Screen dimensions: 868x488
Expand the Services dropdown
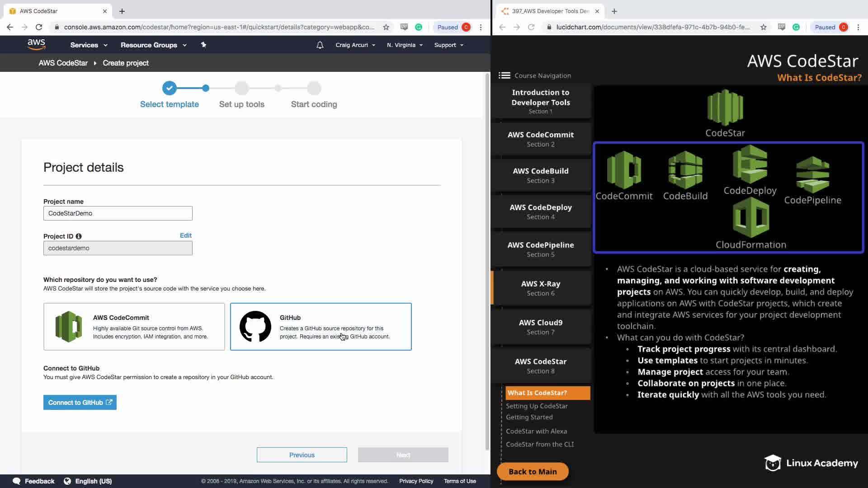click(89, 45)
